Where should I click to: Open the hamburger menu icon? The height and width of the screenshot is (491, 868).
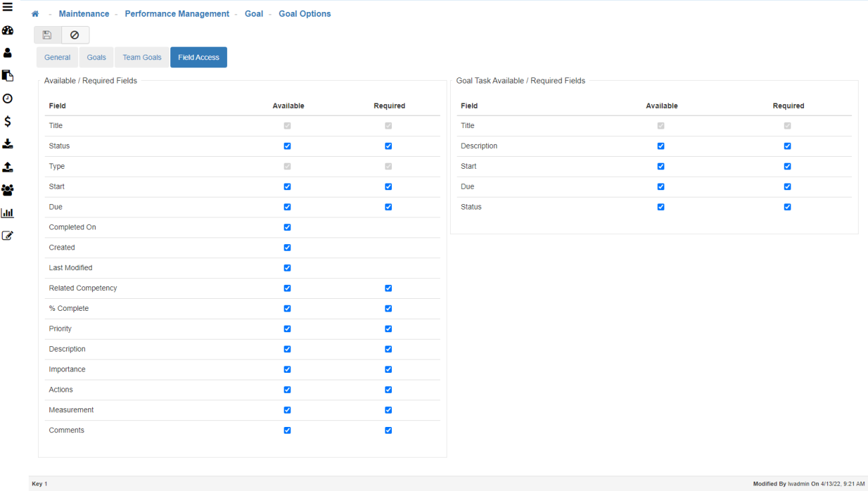tap(7, 7)
